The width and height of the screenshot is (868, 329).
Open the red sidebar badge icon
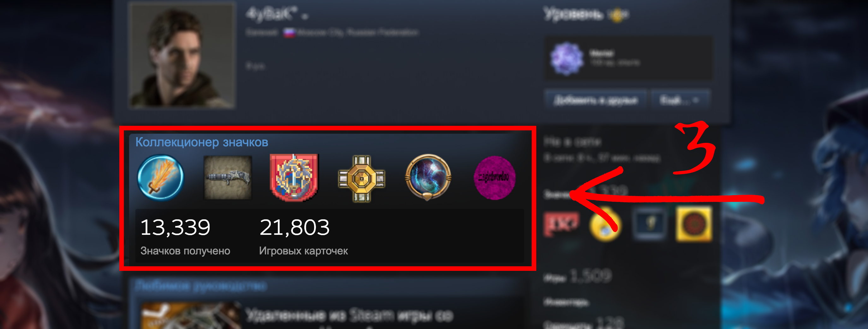[x=562, y=224]
